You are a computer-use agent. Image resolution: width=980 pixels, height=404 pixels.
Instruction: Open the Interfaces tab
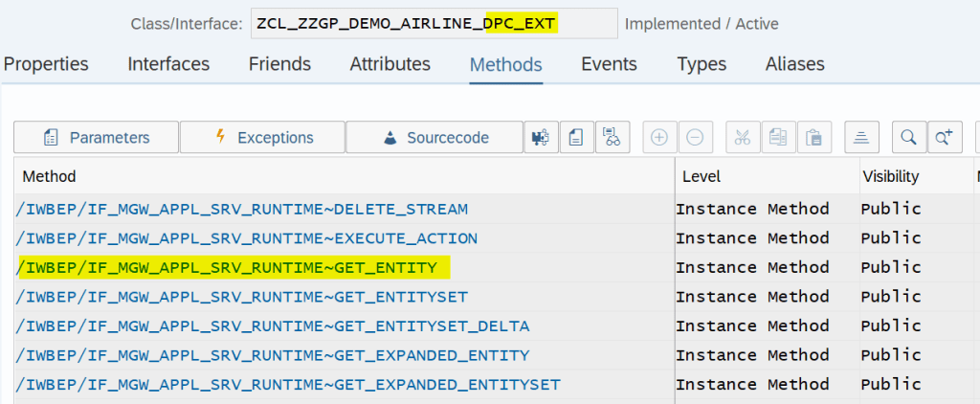click(168, 64)
